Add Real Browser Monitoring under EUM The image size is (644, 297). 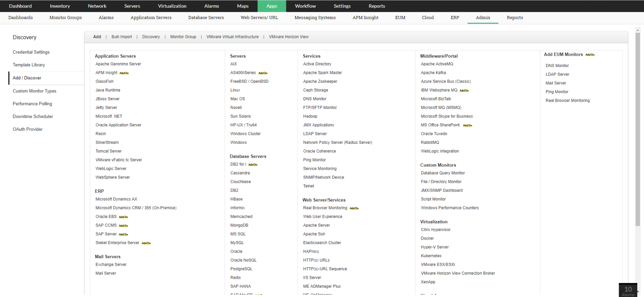[x=568, y=101]
